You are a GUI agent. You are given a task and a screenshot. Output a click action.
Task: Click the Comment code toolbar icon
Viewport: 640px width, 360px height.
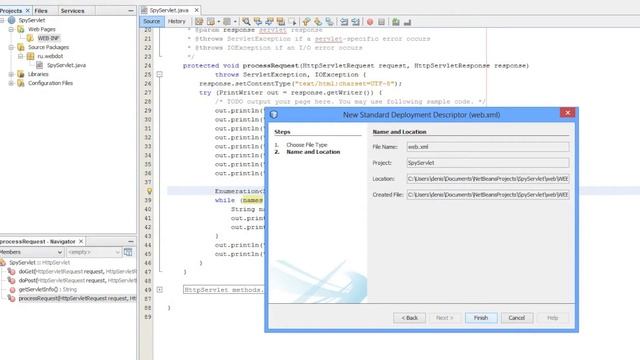(396, 22)
